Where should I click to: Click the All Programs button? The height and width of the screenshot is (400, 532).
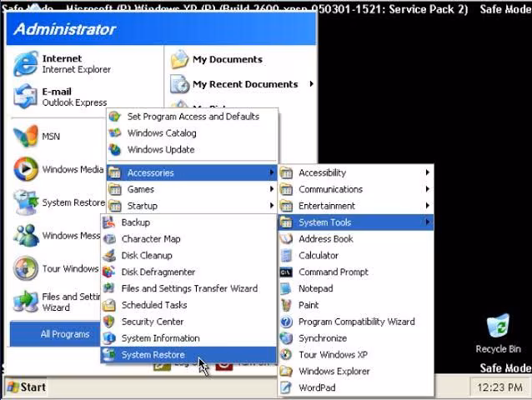[56, 334]
